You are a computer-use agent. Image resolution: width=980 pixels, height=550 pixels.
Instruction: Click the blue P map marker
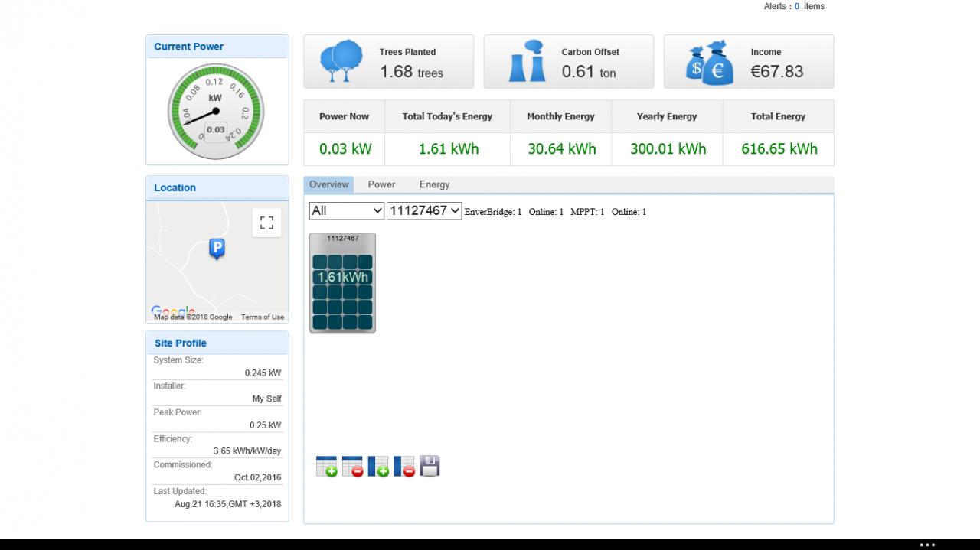tap(217, 249)
